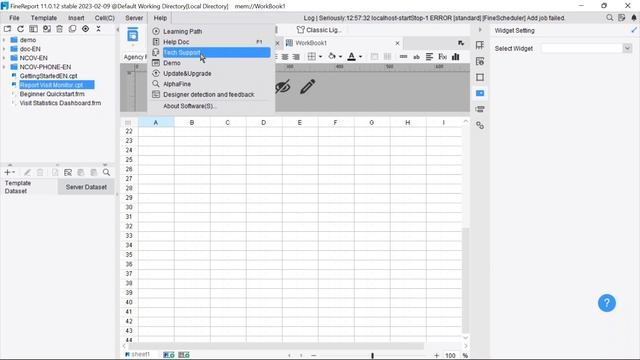The image size is (640, 360).
Task: Click the trash icon above file tree
Action: click(x=60, y=29)
